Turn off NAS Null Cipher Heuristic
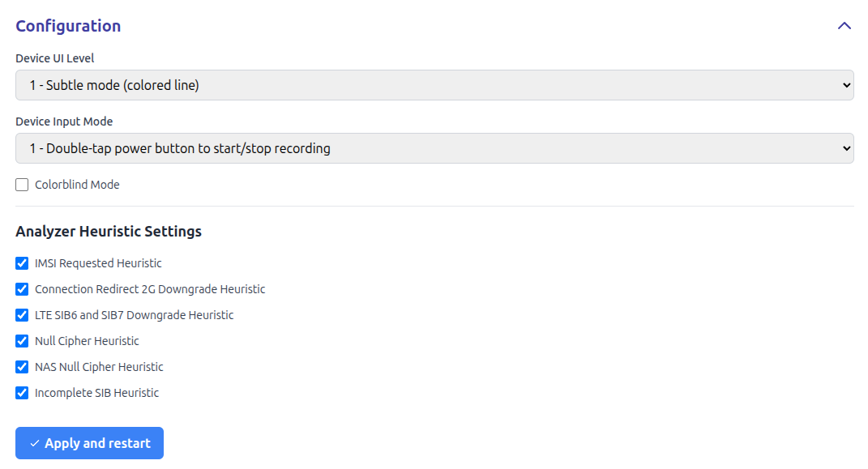Image resolution: width=868 pixels, height=469 pixels. tap(22, 367)
